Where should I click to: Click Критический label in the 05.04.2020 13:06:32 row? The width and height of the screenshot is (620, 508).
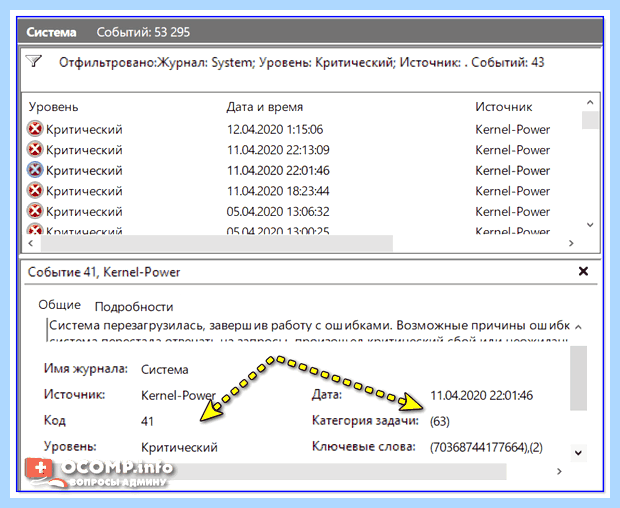pos(84,212)
